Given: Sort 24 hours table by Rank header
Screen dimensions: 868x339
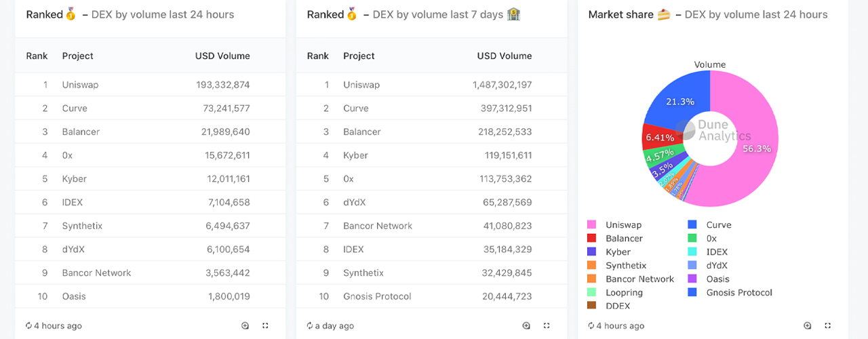Looking at the screenshot, I should point(37,56).
